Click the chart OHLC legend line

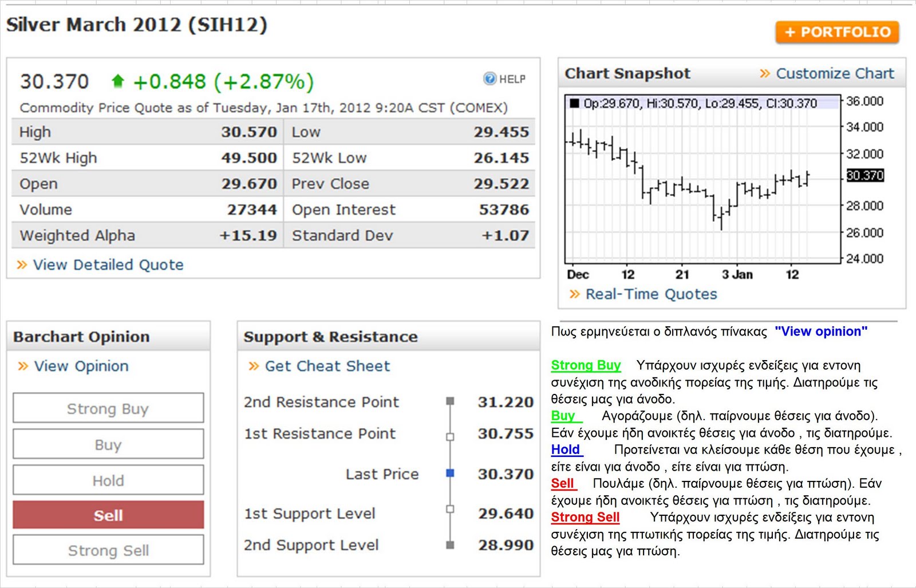(700, 103)
